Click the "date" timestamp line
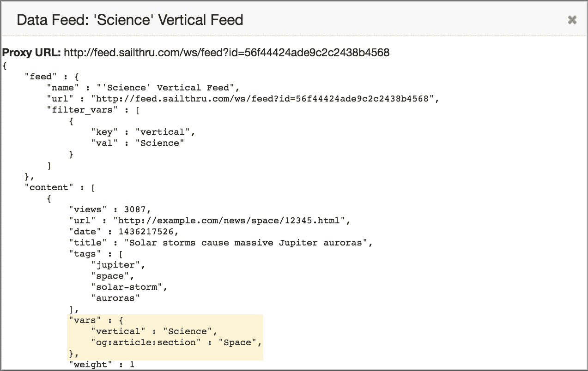 click(x=123, y=232)
